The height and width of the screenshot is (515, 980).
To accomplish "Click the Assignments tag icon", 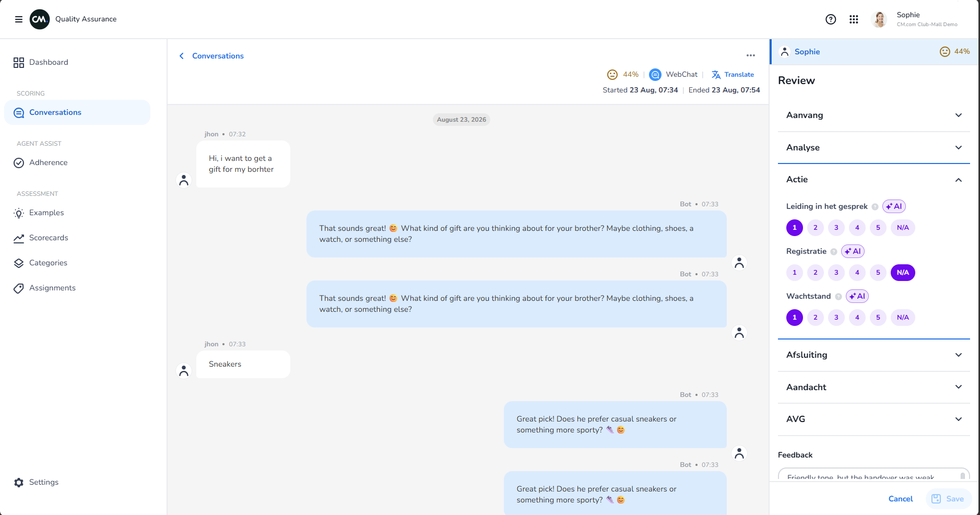I will [x=19, y=288].
